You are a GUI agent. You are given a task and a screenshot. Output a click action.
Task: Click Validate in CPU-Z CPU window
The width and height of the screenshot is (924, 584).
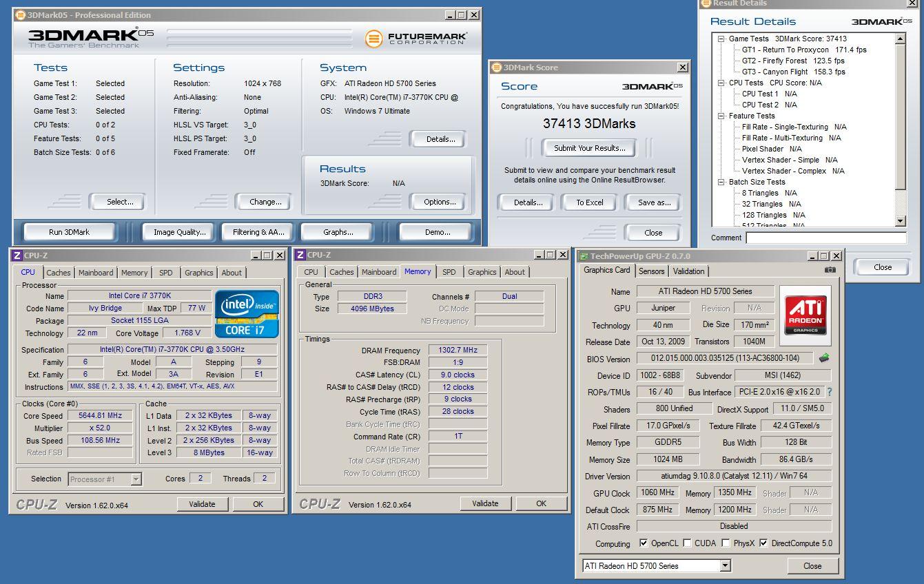202,504
